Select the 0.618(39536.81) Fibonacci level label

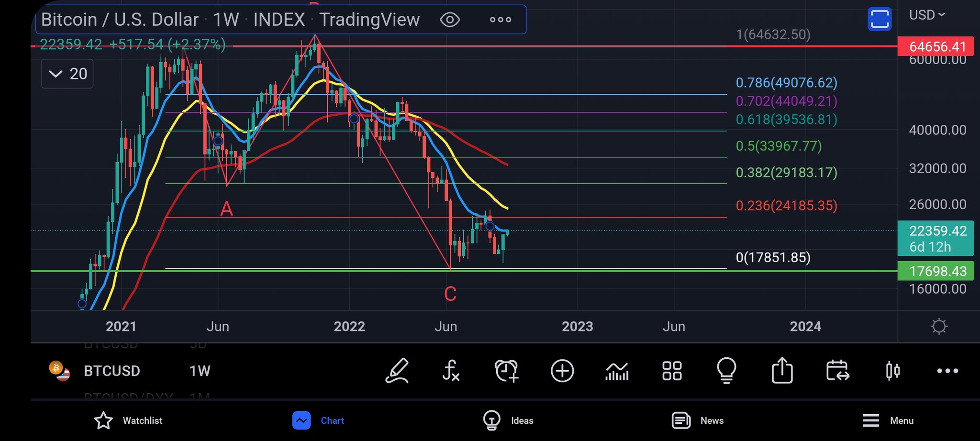[x=787, y=119]
